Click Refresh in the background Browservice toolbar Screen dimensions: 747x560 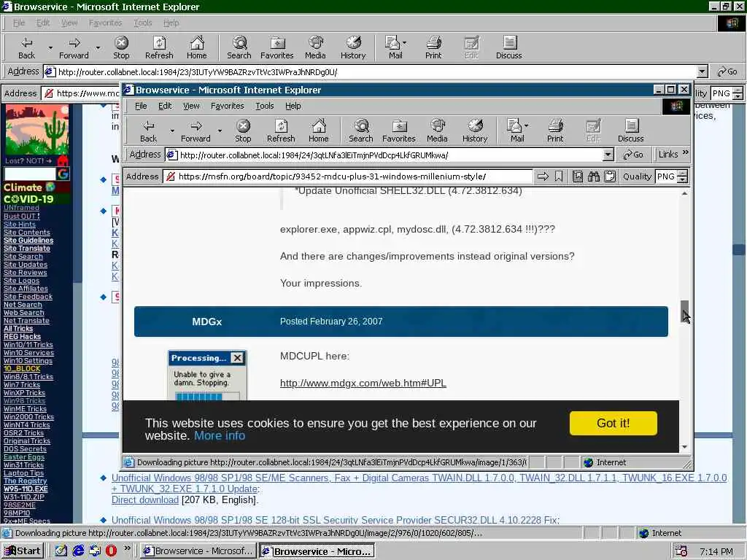click(159, 47)
